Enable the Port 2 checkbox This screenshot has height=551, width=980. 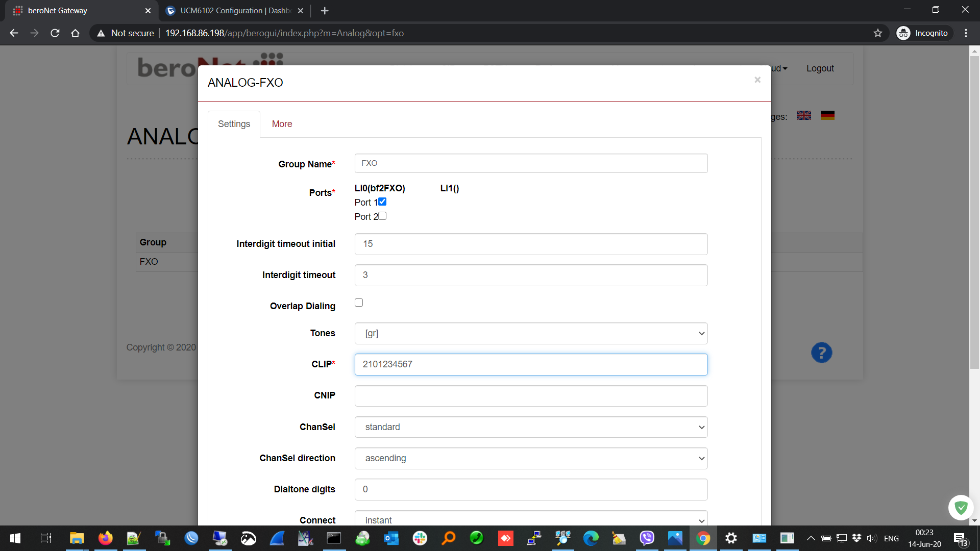(x=382, y=216)
